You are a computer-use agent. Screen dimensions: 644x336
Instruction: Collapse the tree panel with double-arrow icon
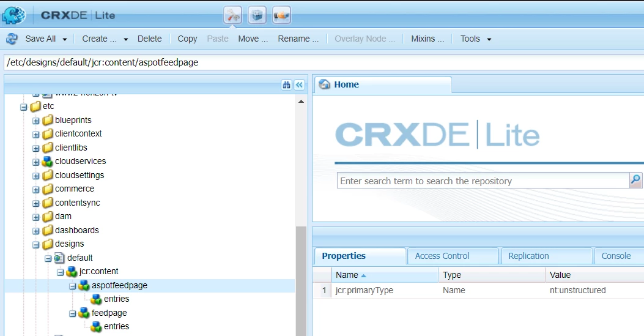point(300,84)
